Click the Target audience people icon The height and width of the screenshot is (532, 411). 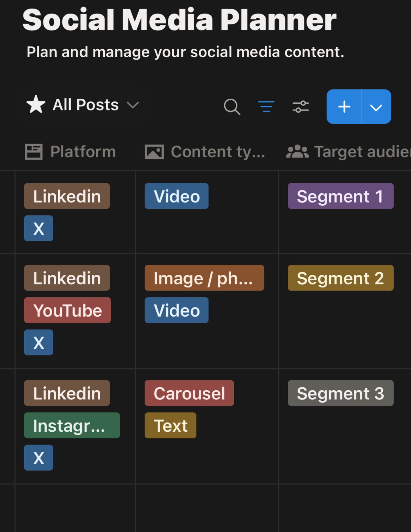pyautogui.click(x=297, y=152)
